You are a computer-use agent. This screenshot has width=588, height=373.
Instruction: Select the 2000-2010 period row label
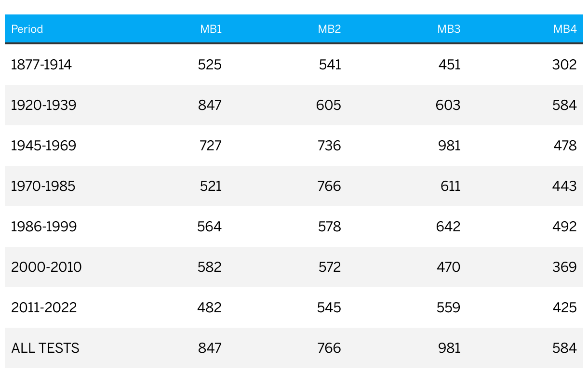(46, 267)
